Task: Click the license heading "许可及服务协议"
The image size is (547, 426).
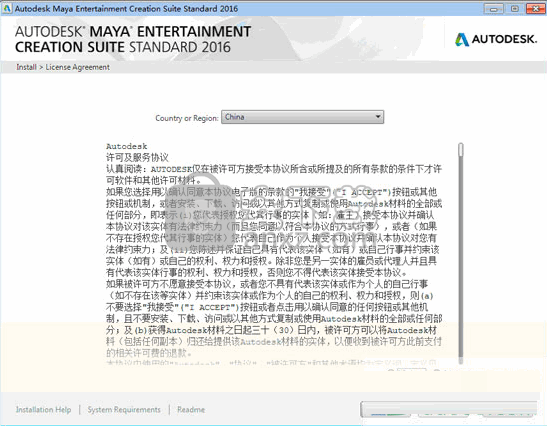Action: click(137, 158)
